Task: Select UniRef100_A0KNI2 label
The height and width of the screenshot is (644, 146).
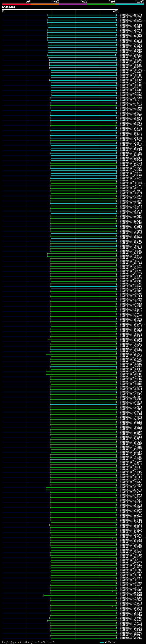Action: point(131,256)
